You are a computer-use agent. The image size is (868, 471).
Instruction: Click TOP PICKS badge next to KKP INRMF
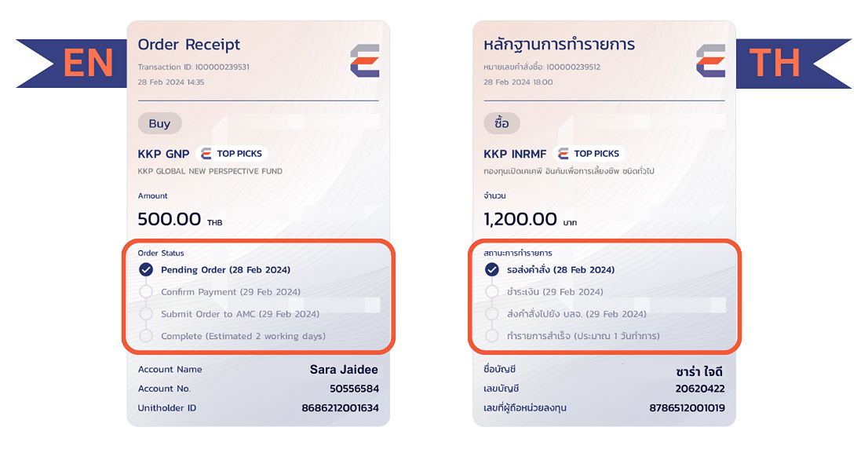pyautogui.click(x=589, y=153)
